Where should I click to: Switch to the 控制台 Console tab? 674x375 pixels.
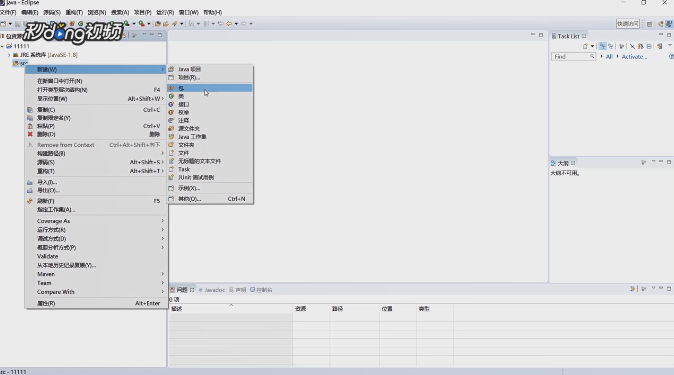[x=261, y=290]
